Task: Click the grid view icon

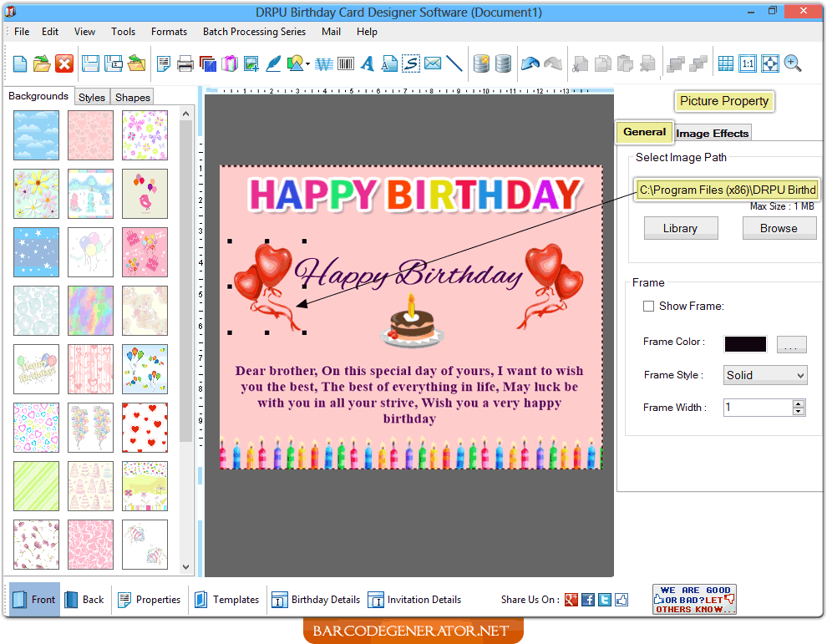Action: click(x=726, y=63)
